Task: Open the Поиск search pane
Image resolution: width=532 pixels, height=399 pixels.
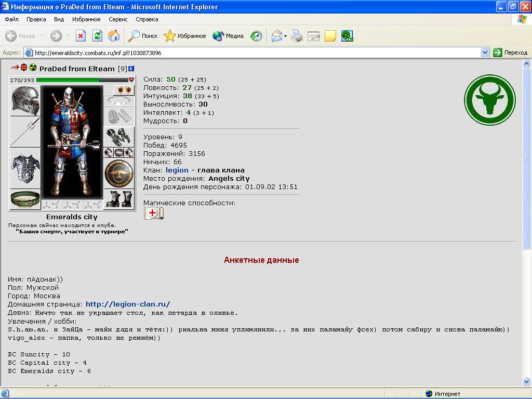Action: coord(142,36)
